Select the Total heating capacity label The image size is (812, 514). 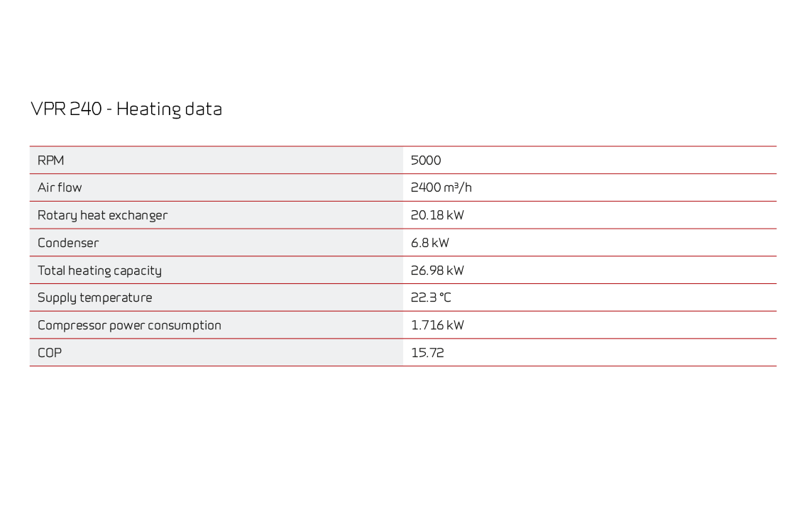(x=99, y=270)
